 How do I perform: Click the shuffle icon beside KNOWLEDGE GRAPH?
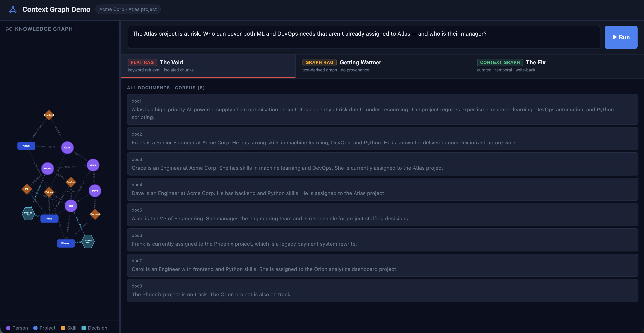point(9,29)
